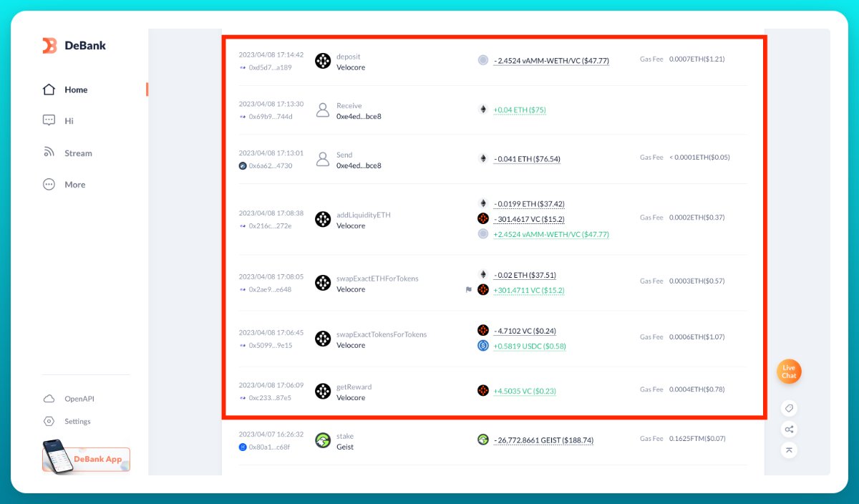Click user avatar in Receive row
Viewport: 859px width, 504px height.
[323, 110]
